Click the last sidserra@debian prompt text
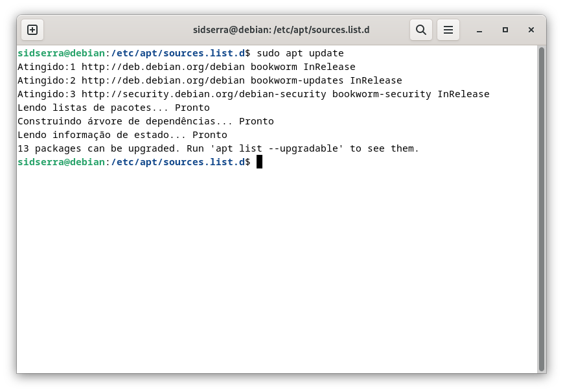Image resolution: width=563 pixels, height=392 pixels. coord(133,162)
